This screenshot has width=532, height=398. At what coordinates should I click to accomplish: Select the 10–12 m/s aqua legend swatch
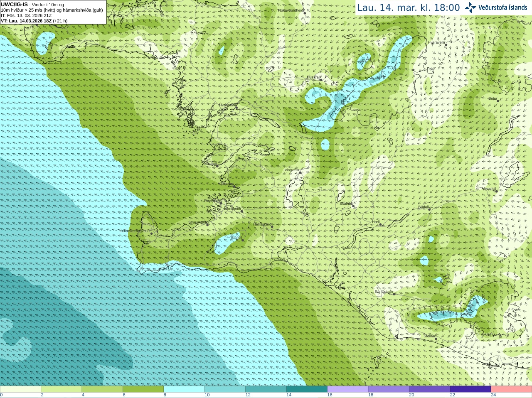[x=225, y=389]
